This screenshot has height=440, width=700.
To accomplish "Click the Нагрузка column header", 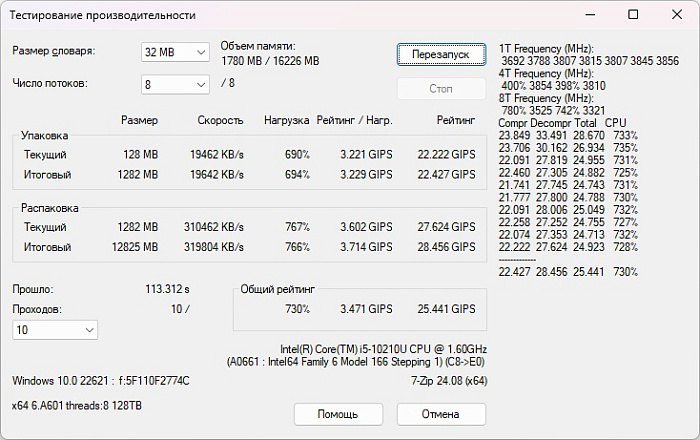I will coord(286,120).
